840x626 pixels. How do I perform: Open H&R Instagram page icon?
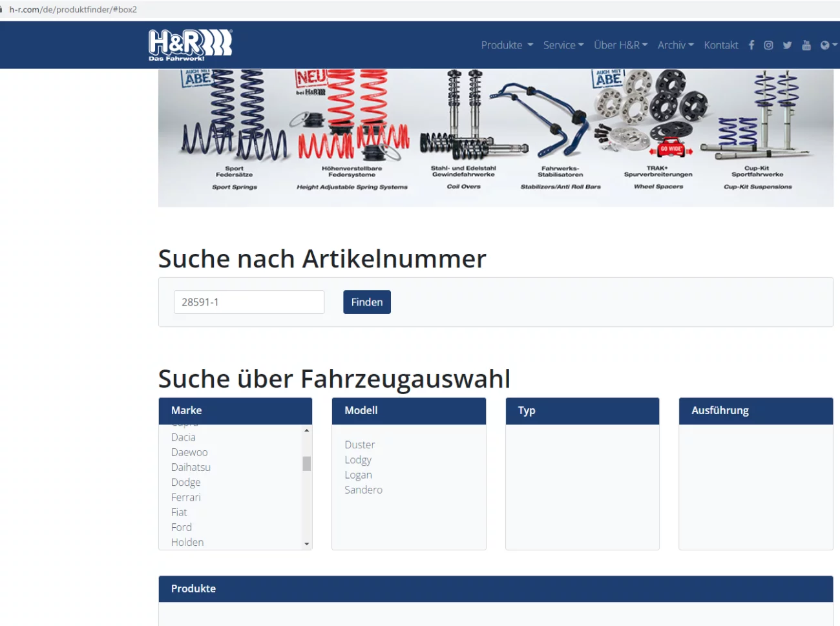click(x=768, y=45)
